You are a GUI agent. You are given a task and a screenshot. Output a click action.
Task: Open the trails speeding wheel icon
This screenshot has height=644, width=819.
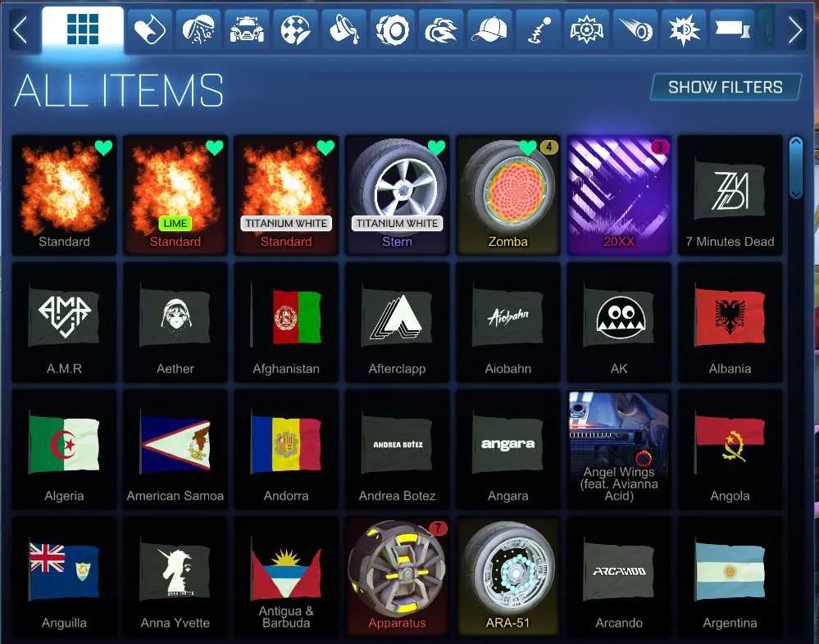(635, 29)
